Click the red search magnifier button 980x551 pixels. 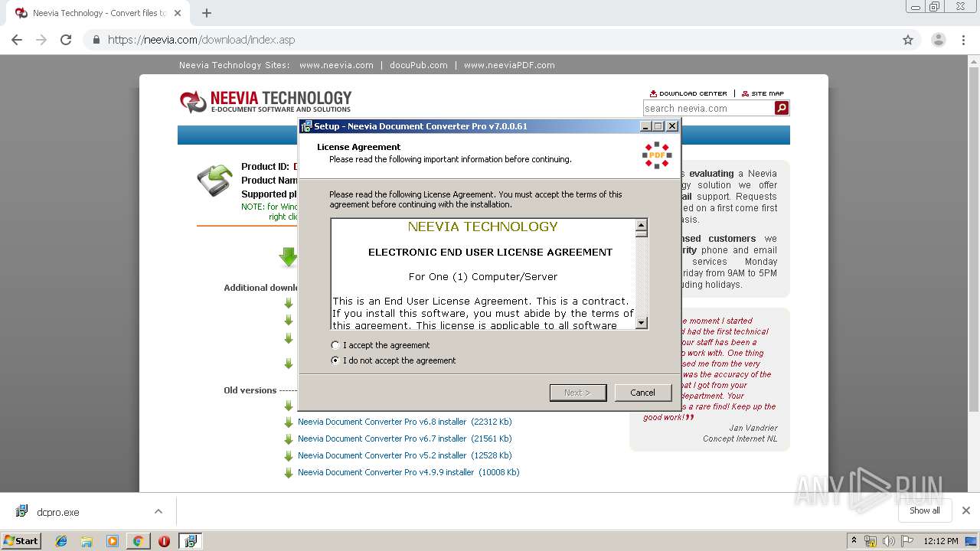pyautogui.click(x=782, y=109)
